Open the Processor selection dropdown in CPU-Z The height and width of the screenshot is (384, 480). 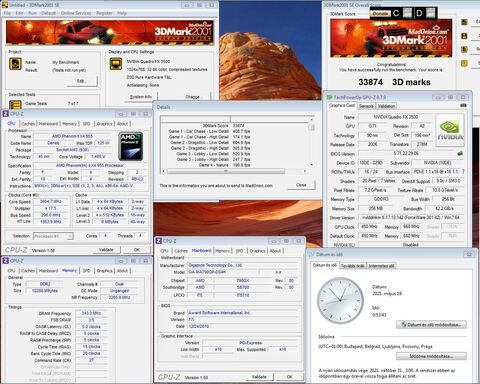tap(53, 236)
